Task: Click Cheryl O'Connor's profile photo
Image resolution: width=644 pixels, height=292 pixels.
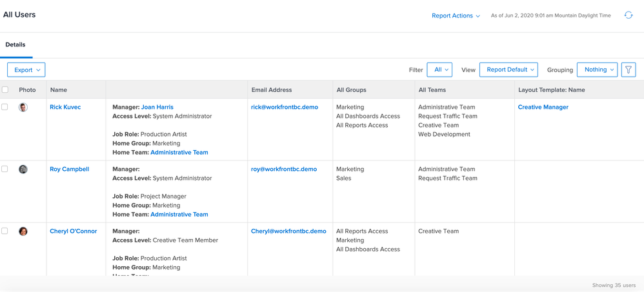Action: 23,231
